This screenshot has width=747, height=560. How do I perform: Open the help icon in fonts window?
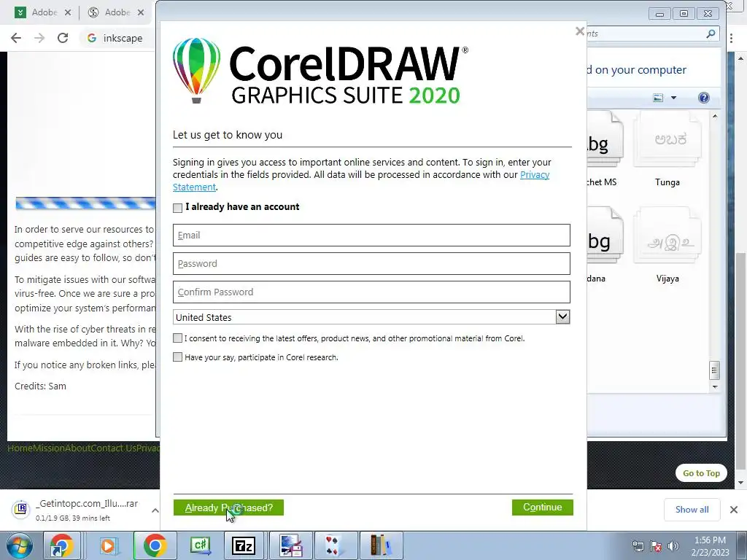pyautogui.click(x=704, y=98)
